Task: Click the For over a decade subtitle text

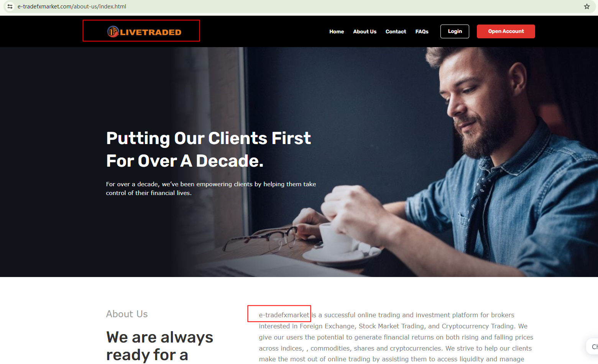Action: [x=211, y=189]
